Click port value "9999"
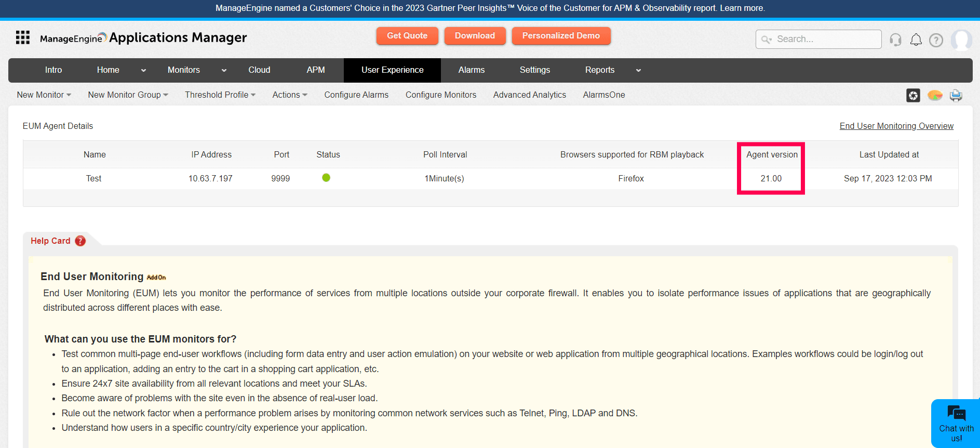Image resolution: width=980 pixels, height=448 pixels. tap(280, 178)
